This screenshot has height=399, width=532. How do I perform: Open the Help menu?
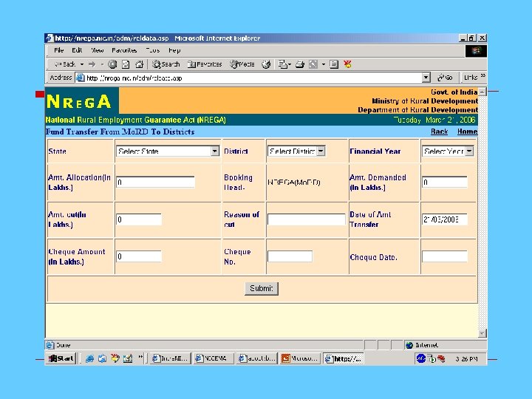pyautogui.click(x=174, y=50)
